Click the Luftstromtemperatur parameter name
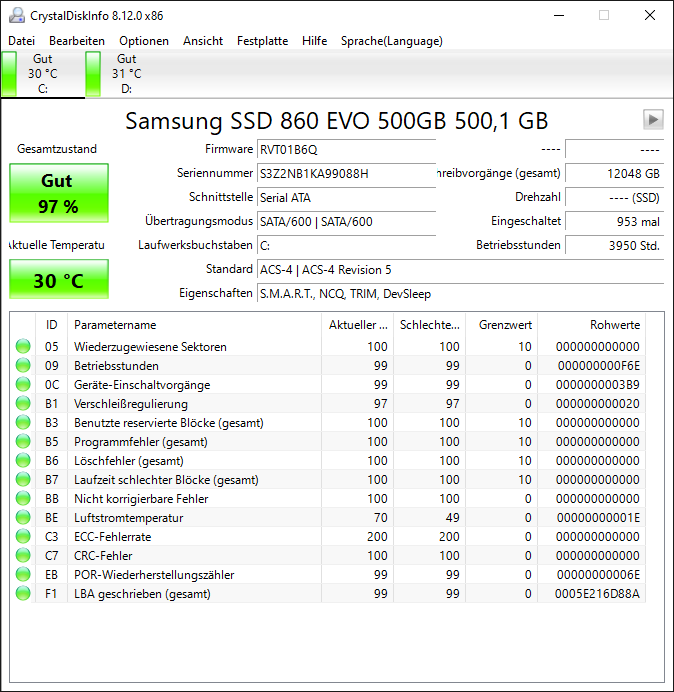This screenshot has height=692, width=674. tap(128, 518)
